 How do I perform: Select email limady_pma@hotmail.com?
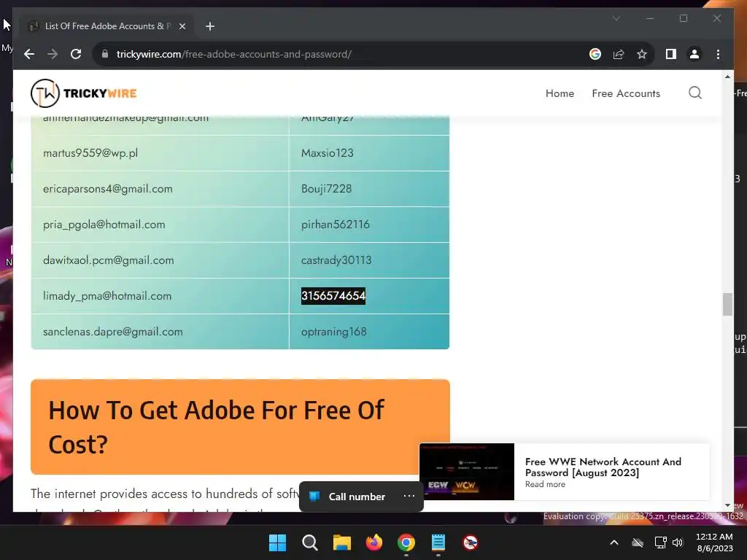pyautogui.click(x=107, y=296)
